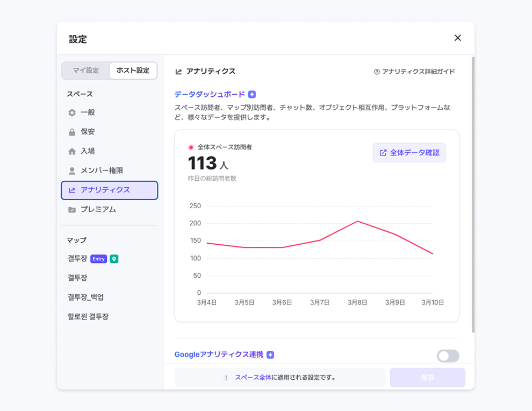Screen dimensions: 532x411
Task: Click the vertical scrollbar in the settings panel
Action: (x=473, y=194)
